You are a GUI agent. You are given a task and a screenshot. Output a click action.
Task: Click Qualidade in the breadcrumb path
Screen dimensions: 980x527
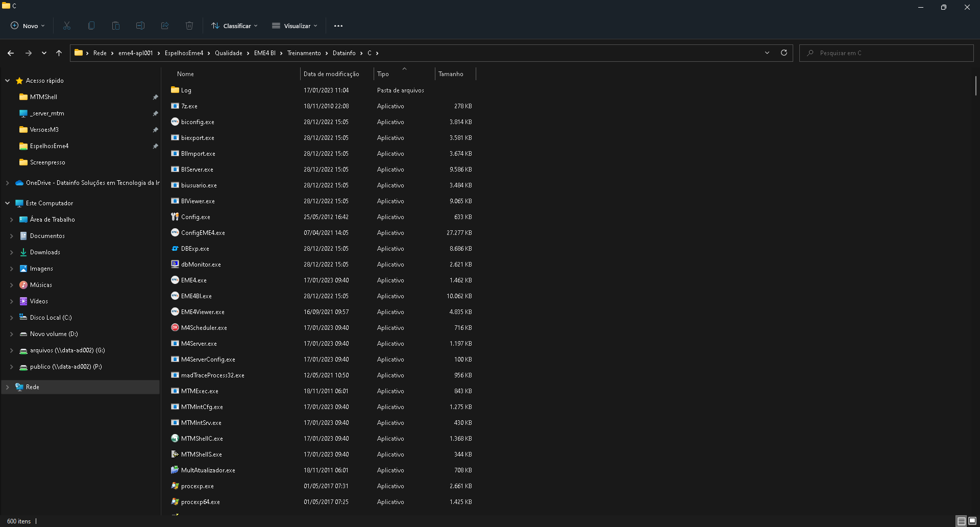(x=228, y=53)
